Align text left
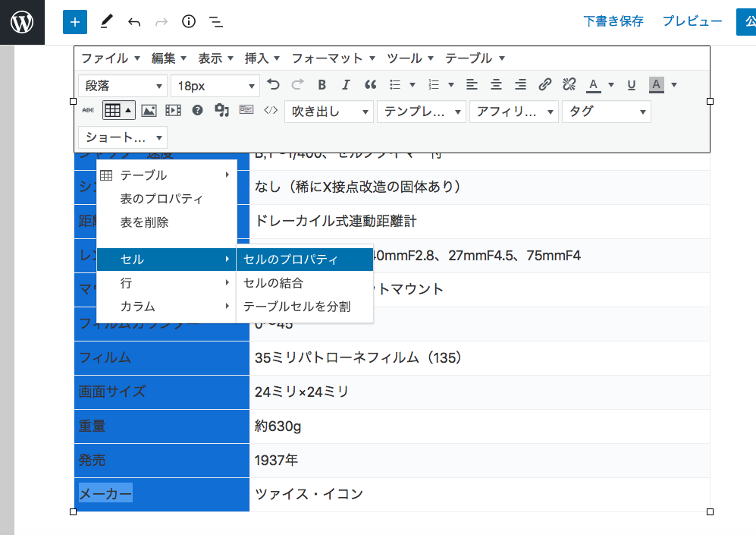 (472, 85)
